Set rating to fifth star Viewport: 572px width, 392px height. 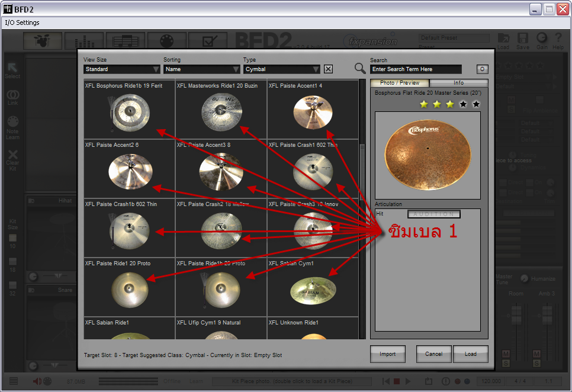(476, 105)
